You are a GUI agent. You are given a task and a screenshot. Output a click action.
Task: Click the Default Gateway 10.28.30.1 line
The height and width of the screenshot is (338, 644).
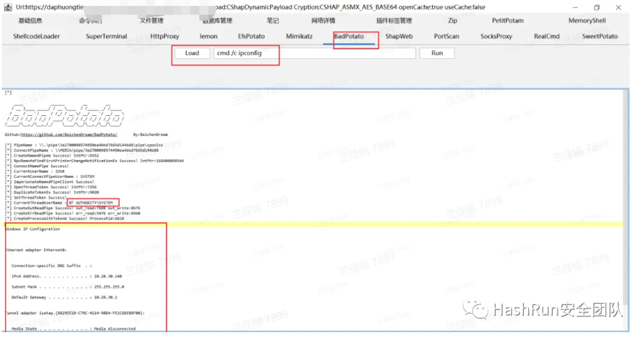click(64, 297)
